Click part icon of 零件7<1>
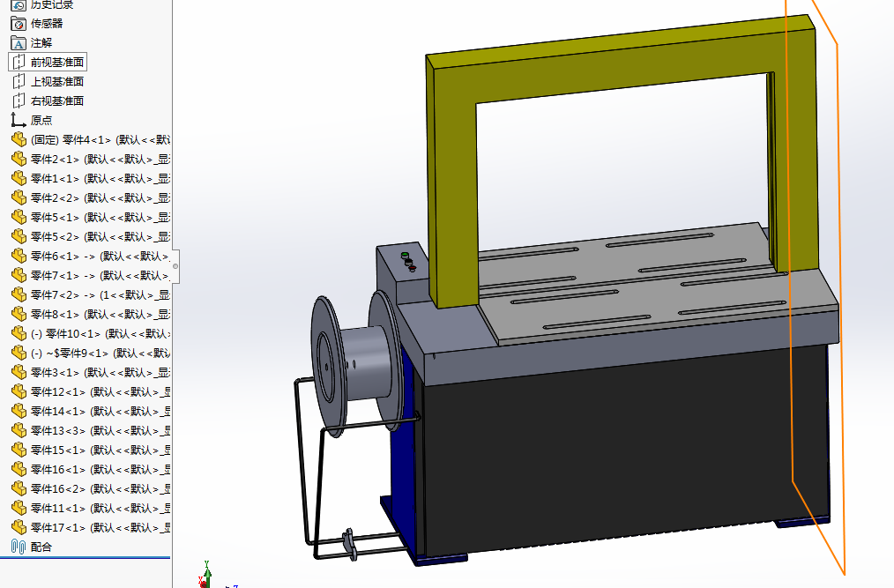The width and height of the screenshot is (894, 588). click(19, 275)
